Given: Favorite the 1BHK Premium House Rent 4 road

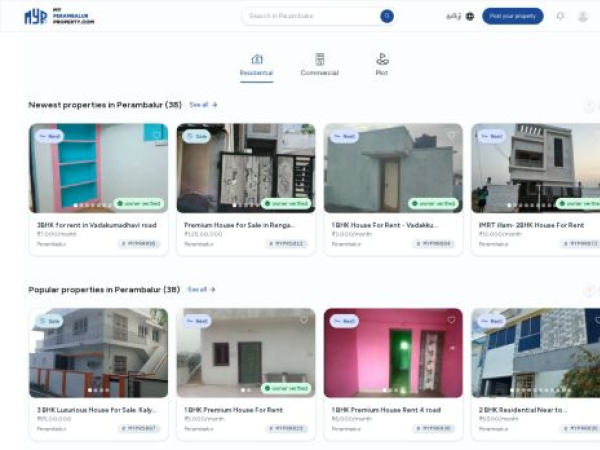Looking at the screenshot, I should 451,320.
